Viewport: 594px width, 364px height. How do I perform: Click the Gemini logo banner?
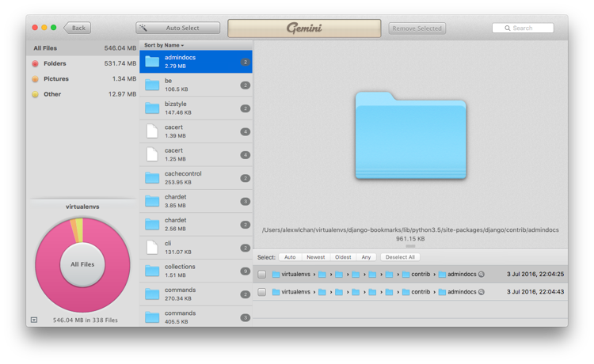click(x=304, y=28)
